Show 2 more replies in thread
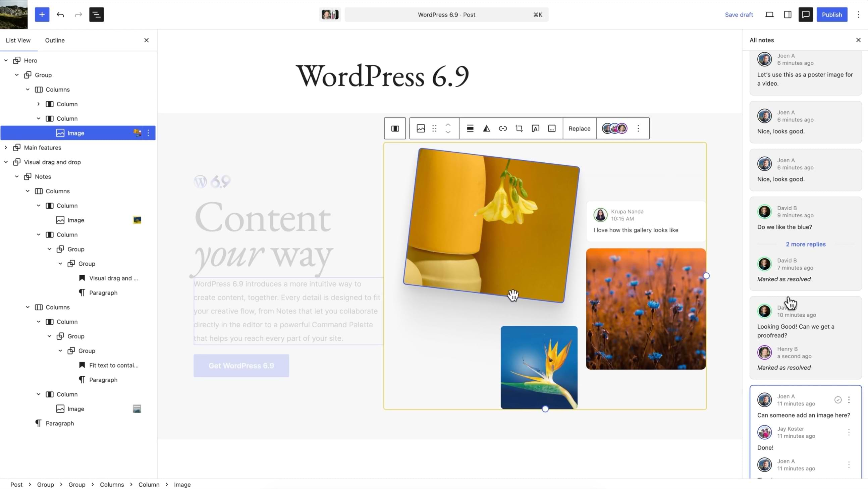 coord(805,244)
